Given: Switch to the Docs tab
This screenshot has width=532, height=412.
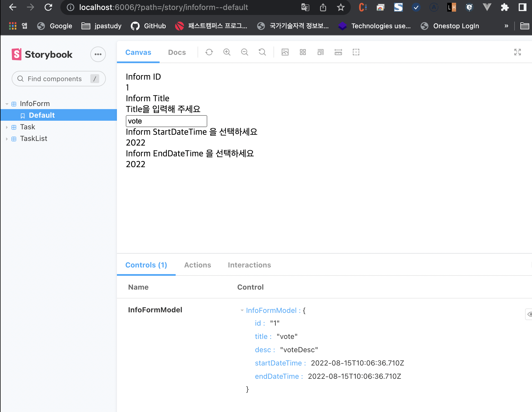Looking at the screenshot, I should click(177, 52).
